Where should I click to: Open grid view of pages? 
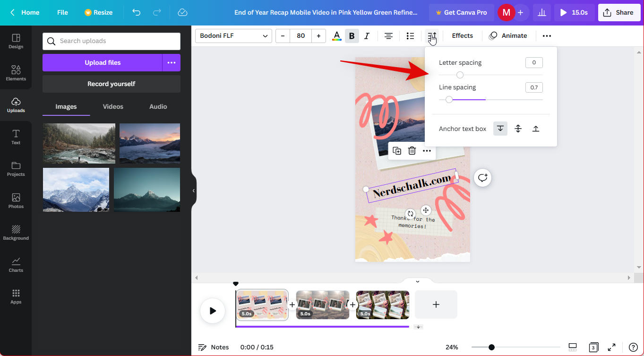pyautogui.click(x=593, y=347)
